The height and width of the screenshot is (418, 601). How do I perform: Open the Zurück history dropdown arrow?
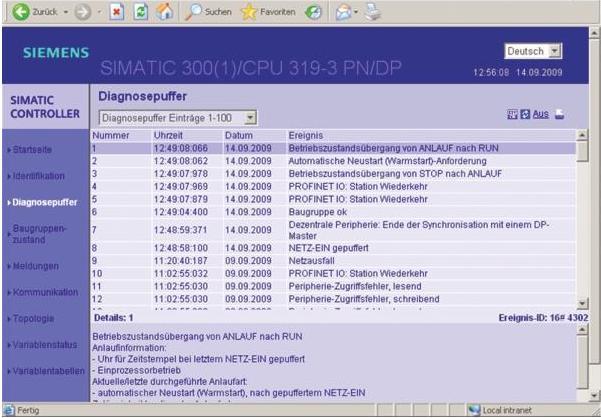click(x=65, y=12)
